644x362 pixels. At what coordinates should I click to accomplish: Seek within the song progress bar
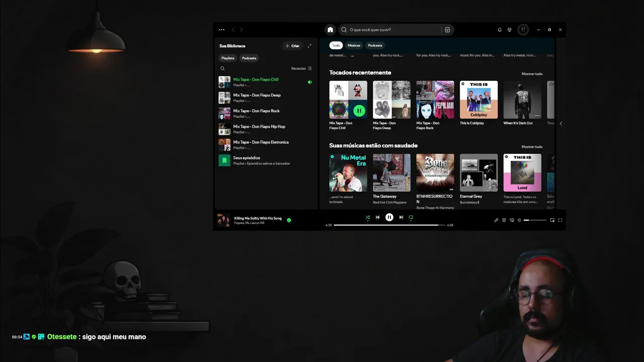pyautogui.click(x=389, y=225)
